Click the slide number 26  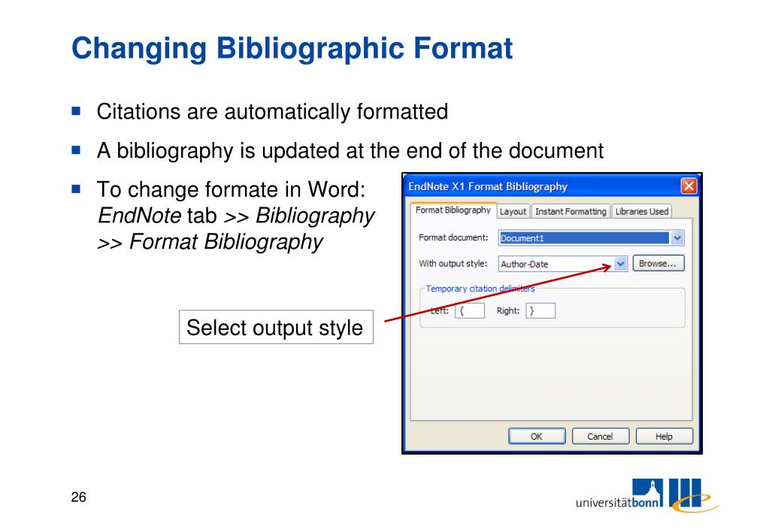click(x=78, y=497)
